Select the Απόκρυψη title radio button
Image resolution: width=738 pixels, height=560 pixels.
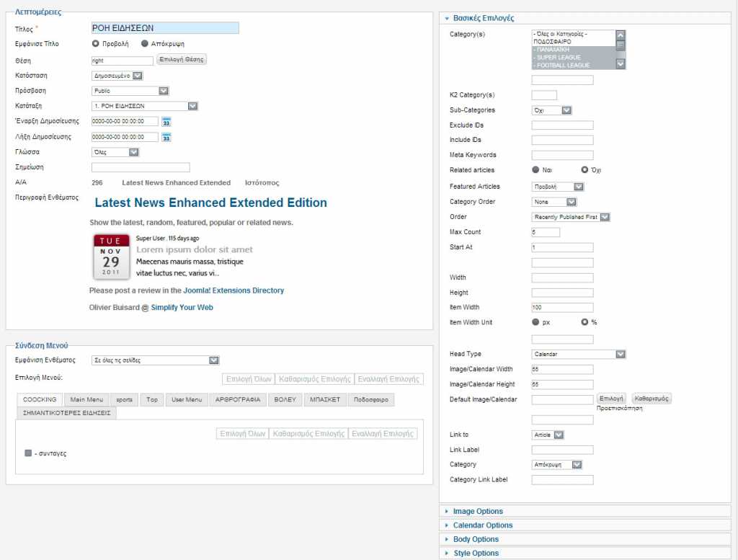tap(145, 44)
